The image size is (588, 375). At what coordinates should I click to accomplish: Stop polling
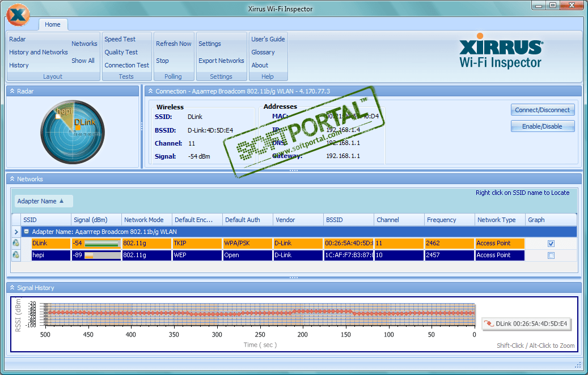point(162,61)
